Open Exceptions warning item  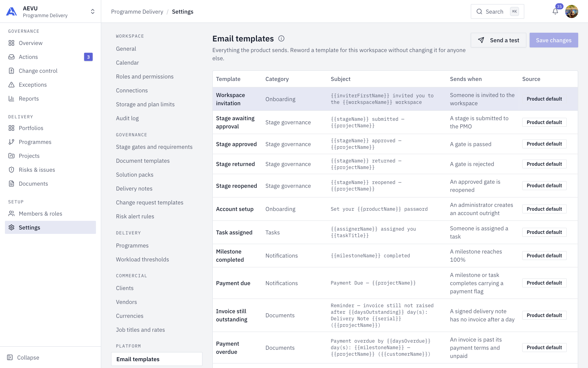point(50,85)
